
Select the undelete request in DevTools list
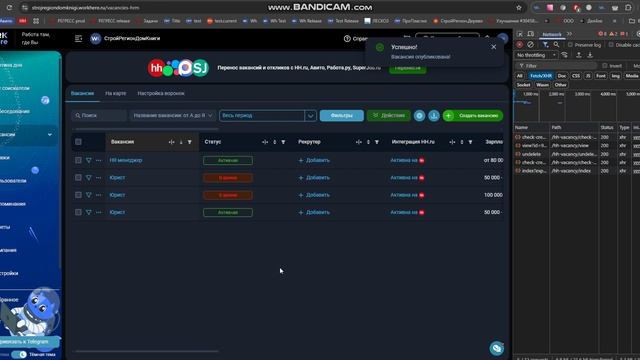[x=531, y=154]
